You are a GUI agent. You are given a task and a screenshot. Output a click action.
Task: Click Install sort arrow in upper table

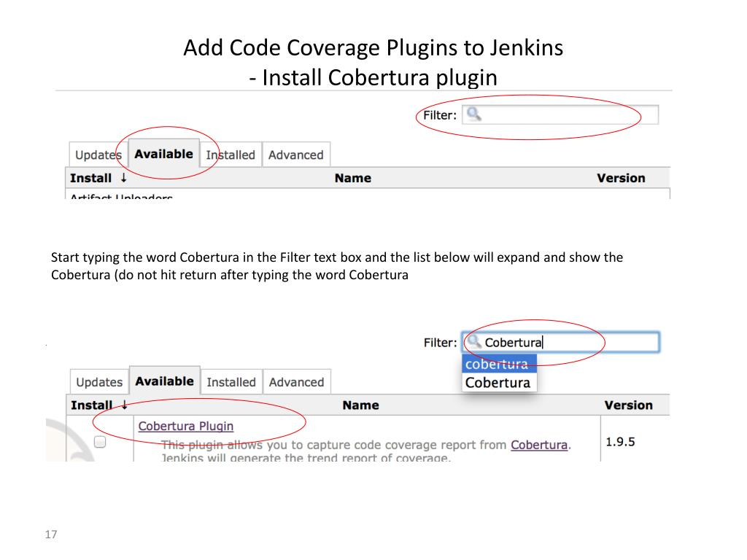click(123, 178)
